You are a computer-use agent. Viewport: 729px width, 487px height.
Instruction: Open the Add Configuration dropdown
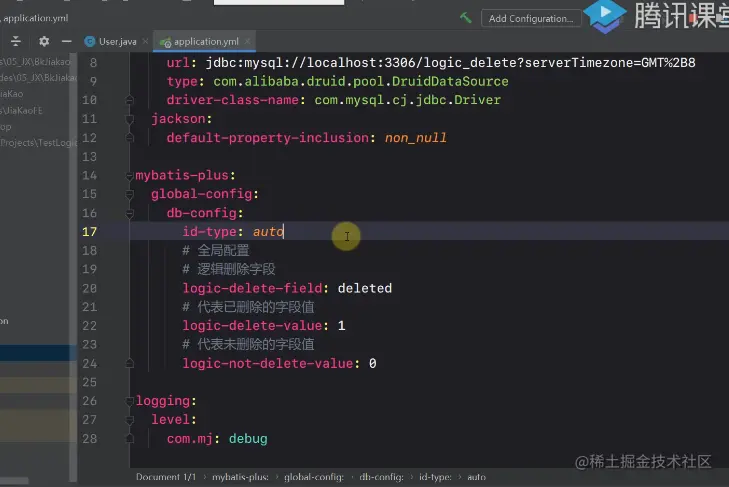[x=530, y=19]
